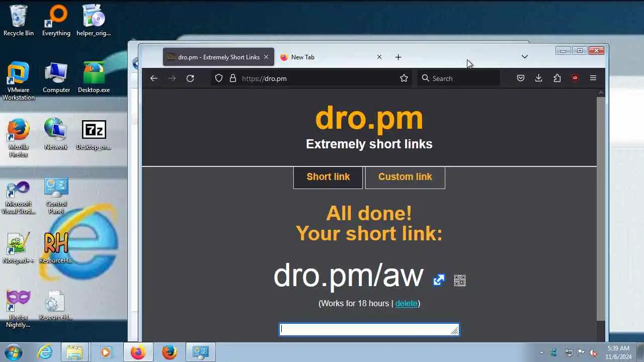Click the second Firefox taskbar button

(169, 352)
